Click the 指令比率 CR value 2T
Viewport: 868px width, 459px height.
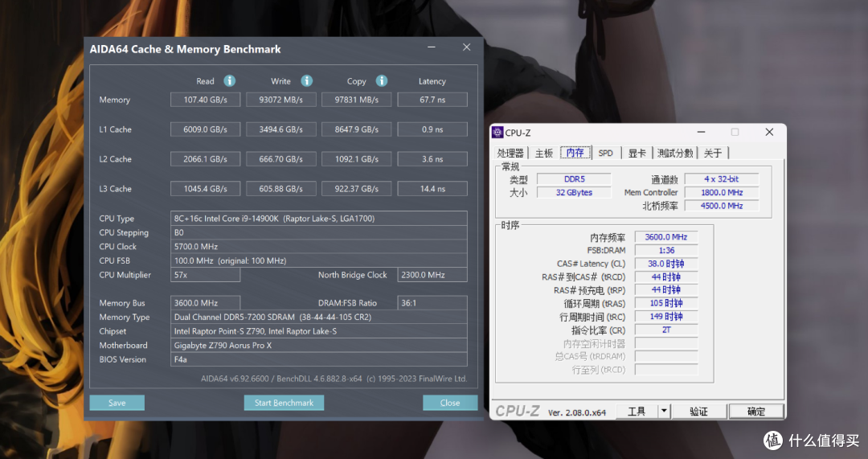pyautogui.click(x=666, y=330)
